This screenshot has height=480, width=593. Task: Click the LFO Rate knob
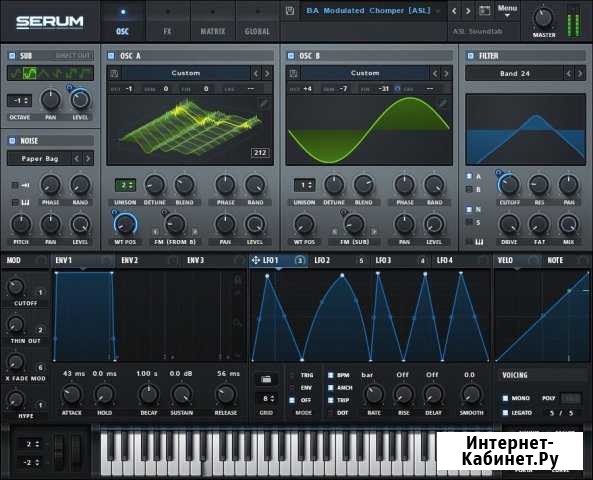374,394
